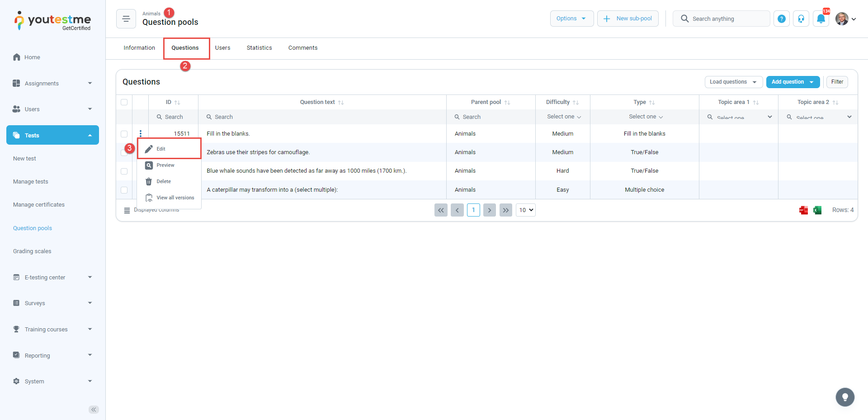Export table to PDF icon

coord(803,210)
